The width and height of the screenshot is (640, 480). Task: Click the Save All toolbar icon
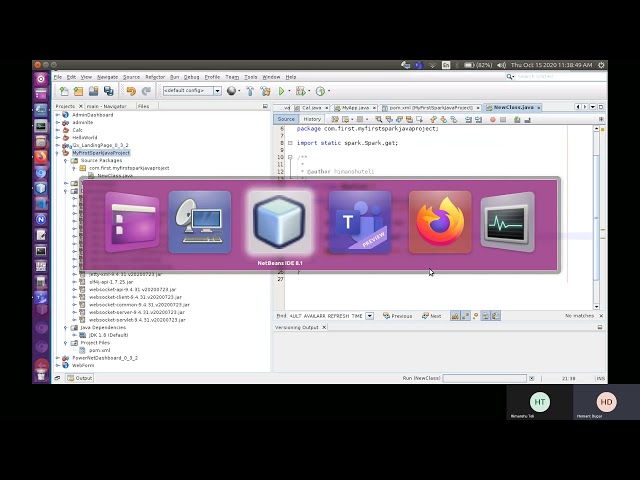point(107,91)
